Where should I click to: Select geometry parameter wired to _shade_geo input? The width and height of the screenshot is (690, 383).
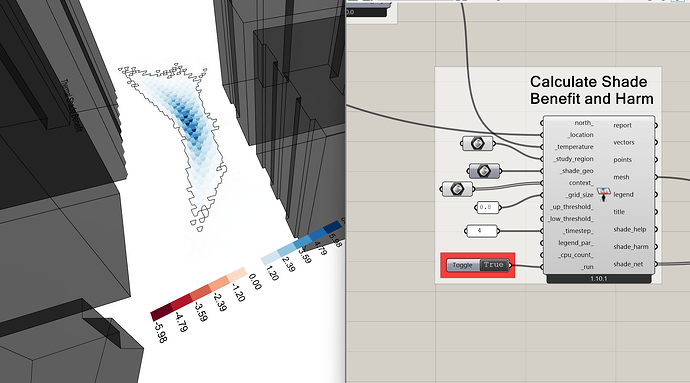click(484, 171)
